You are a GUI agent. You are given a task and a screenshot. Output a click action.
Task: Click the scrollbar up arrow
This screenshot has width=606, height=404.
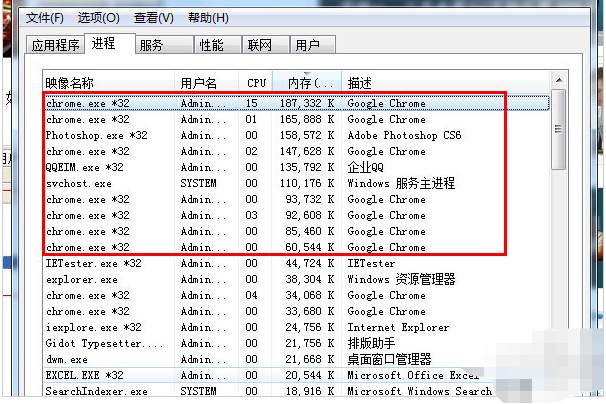[558, 81]
